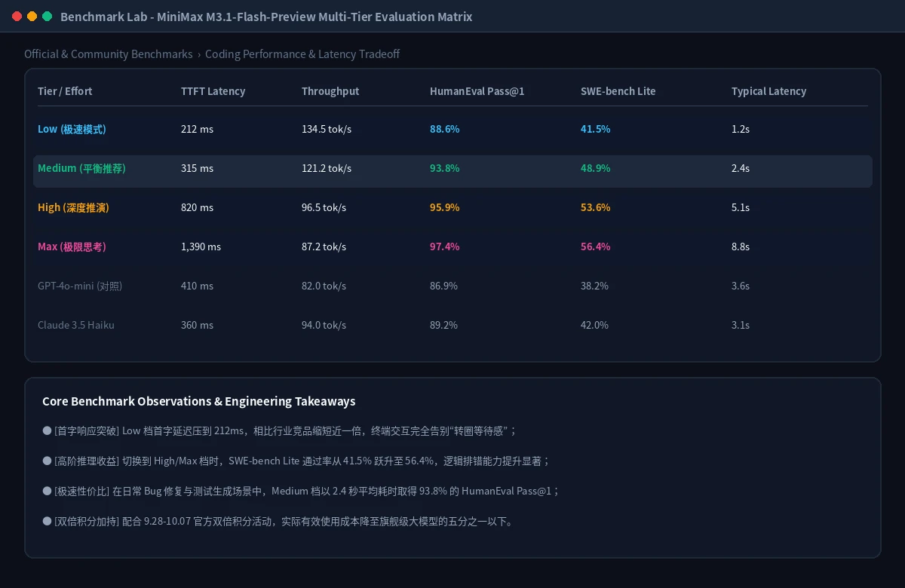Viewport: 905px width, 588px height.
Task: Click the 94.0 tok/s throughput cell
Action: point(324,325)
